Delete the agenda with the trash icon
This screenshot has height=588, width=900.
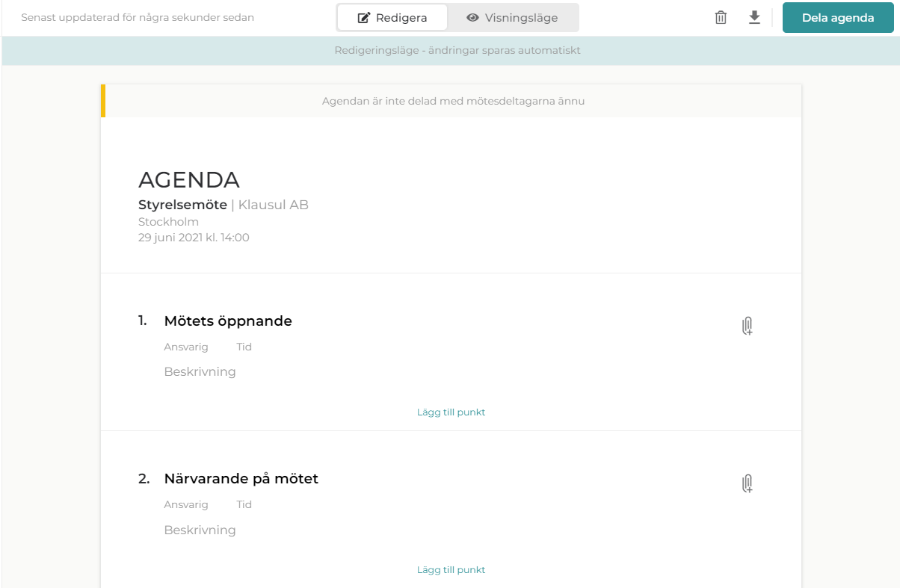721,18
